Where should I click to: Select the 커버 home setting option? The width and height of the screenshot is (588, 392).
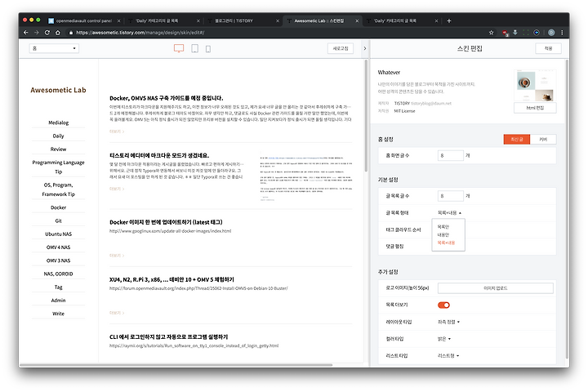pyautogui.click(x=543, y=139)
